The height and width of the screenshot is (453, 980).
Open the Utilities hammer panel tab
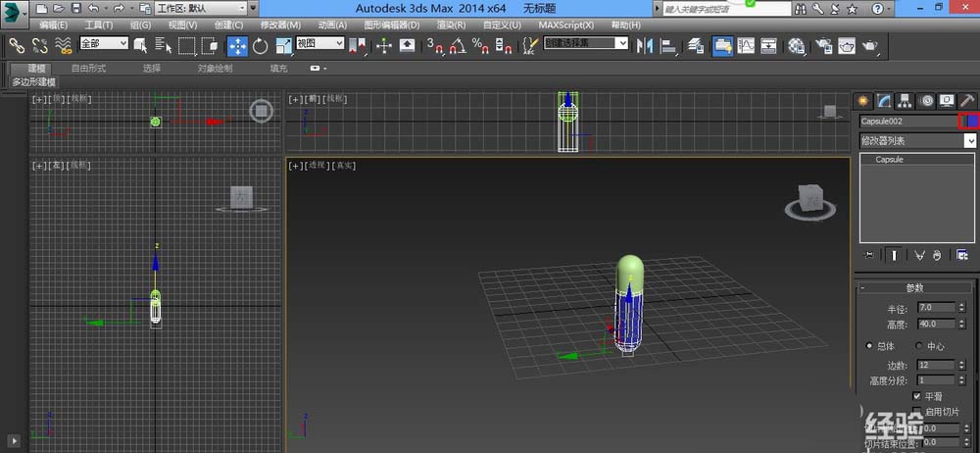click(967, 100)
